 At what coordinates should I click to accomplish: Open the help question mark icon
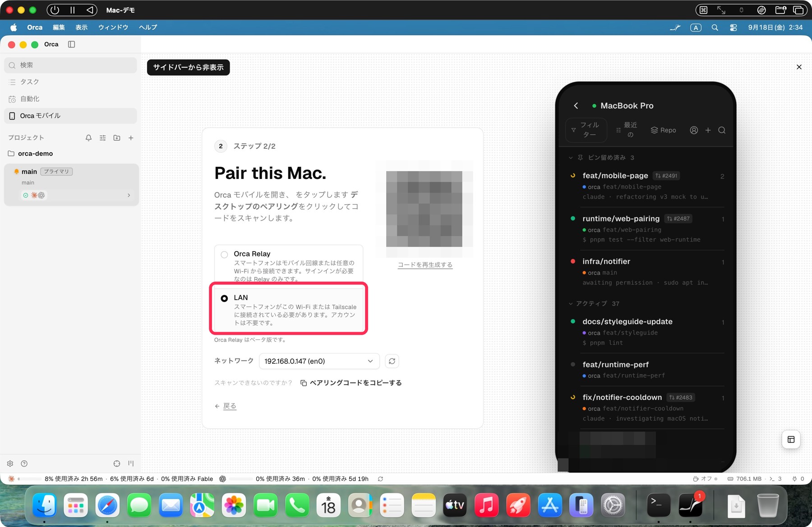(x=24, y=463)
